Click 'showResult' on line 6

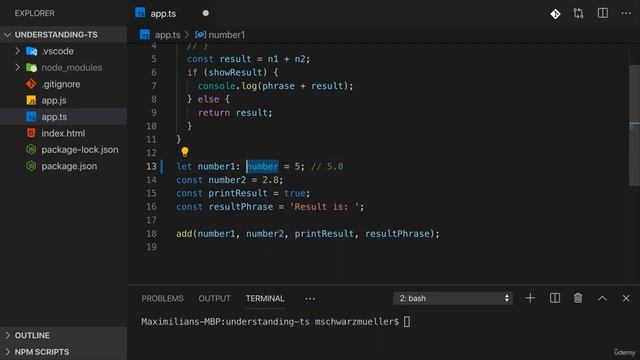[236, 73]
